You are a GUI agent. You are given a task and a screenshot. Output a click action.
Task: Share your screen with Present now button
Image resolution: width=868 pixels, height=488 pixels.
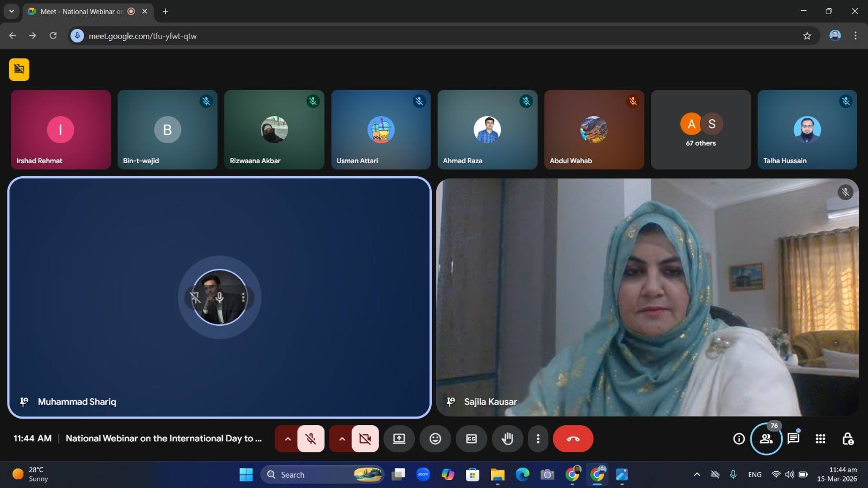pyautogui.click(x=399, y=439)
